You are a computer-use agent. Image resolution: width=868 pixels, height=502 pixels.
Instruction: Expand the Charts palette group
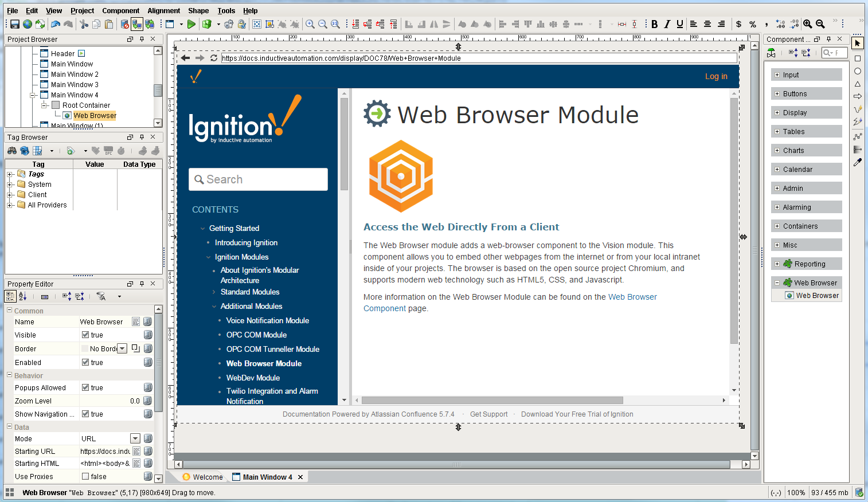(x=777, y=150)
